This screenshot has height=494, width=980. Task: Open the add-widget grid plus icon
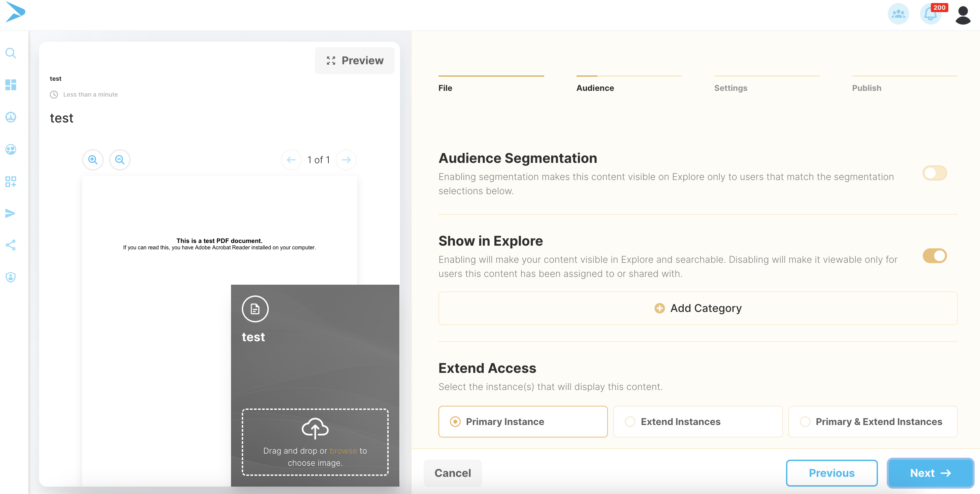pyautogui.click(x=11, y=181)
